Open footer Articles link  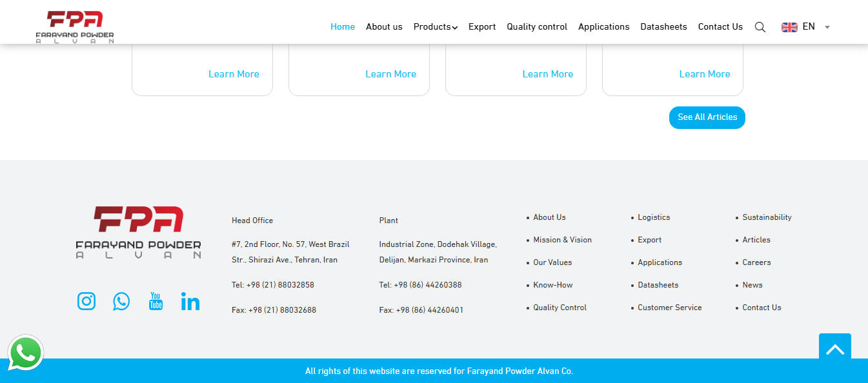tap(756, 240)
